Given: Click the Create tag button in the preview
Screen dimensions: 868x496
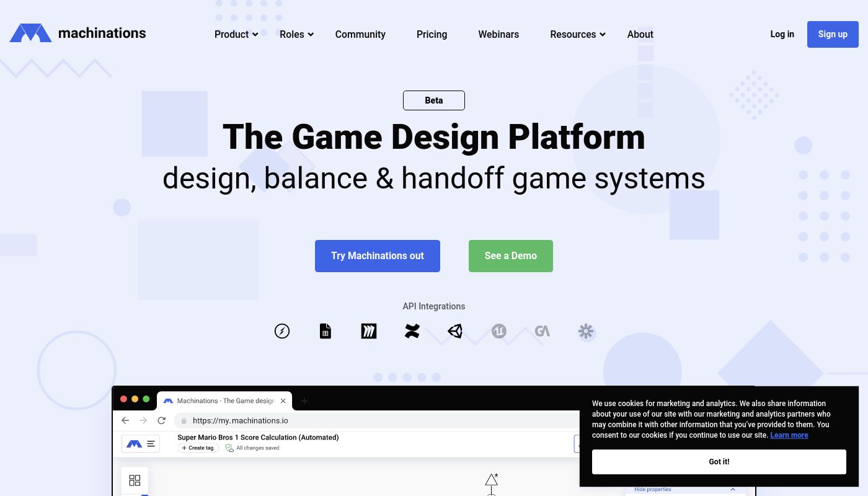Looking at the screenshot, I should pyautogui.click(x=198, y=448).
